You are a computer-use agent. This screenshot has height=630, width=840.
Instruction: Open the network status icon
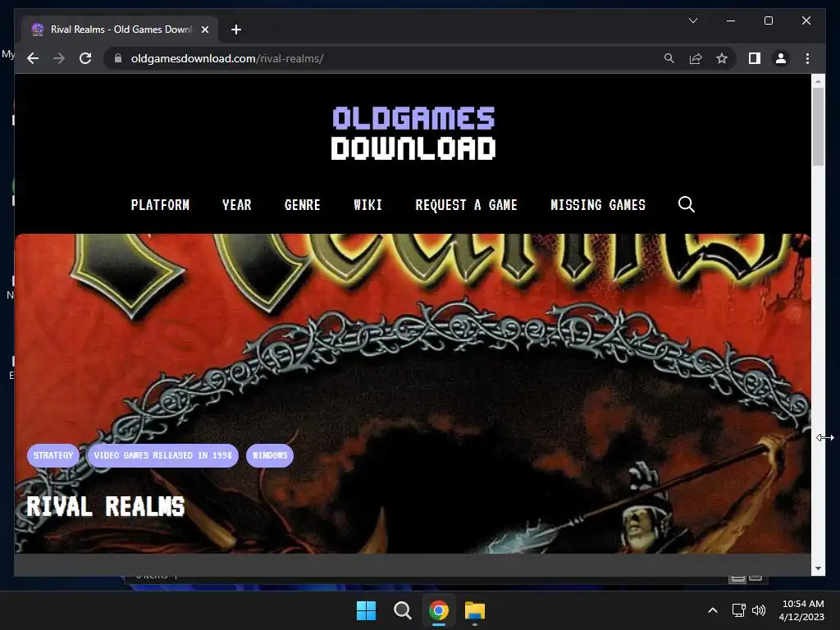tap(739, 610)
